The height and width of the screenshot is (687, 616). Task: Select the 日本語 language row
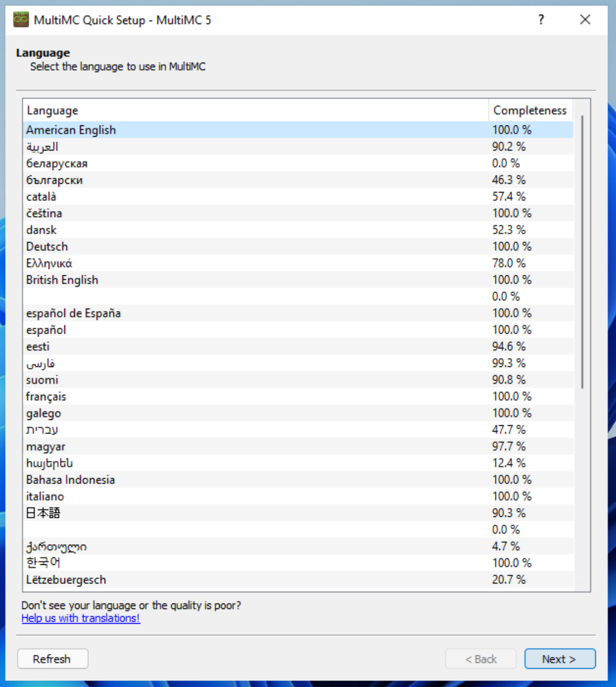pos(43,513)
